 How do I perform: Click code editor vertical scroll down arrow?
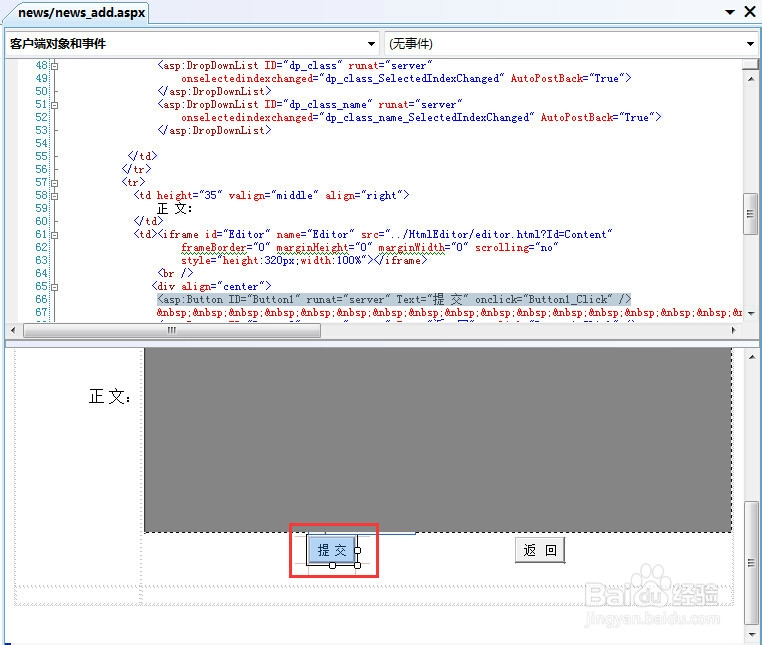[751, 314]
